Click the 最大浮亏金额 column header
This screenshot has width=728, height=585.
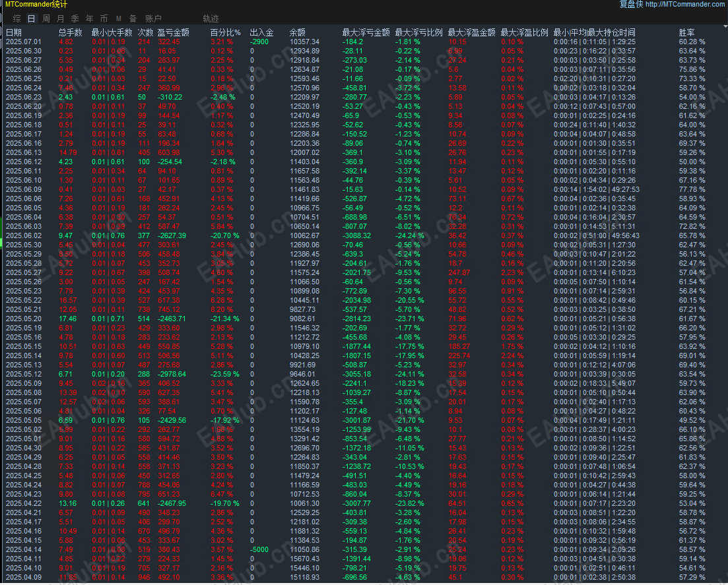[366, 32]
